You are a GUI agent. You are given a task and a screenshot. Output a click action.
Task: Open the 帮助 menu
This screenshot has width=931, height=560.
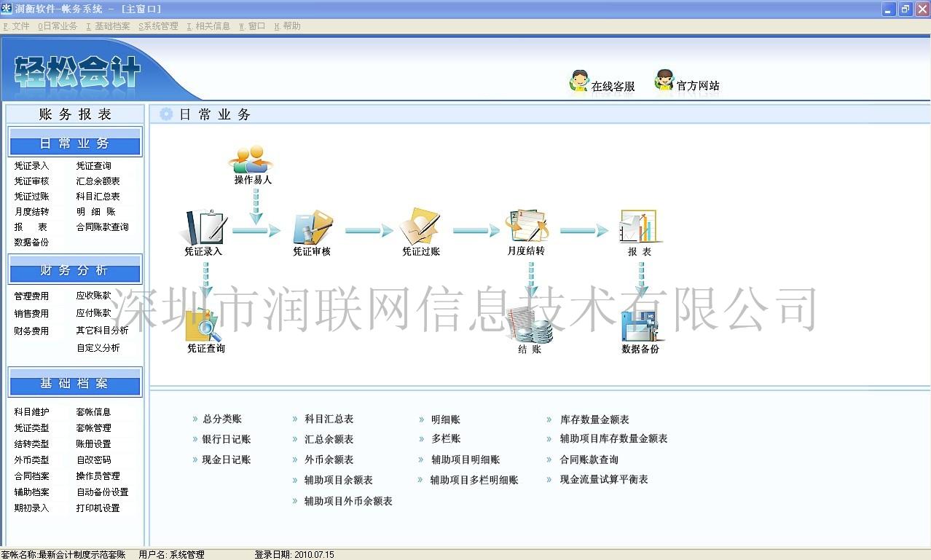(x=287, y=26)
